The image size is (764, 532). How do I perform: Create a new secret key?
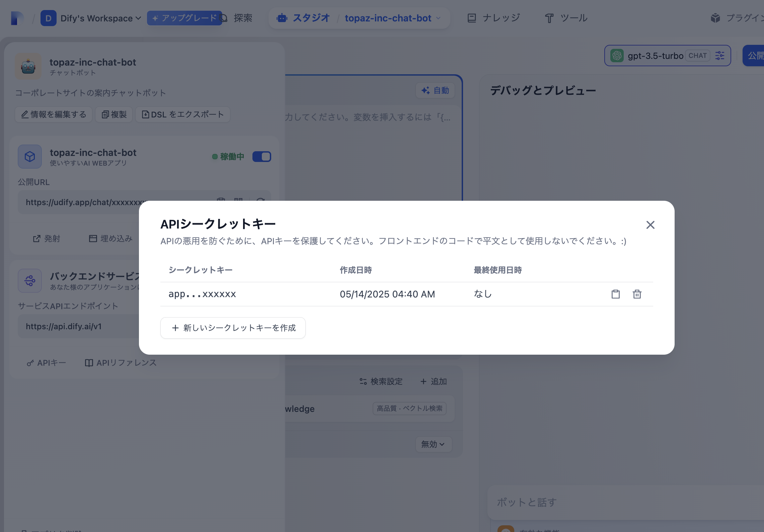(x=233, y=328)
